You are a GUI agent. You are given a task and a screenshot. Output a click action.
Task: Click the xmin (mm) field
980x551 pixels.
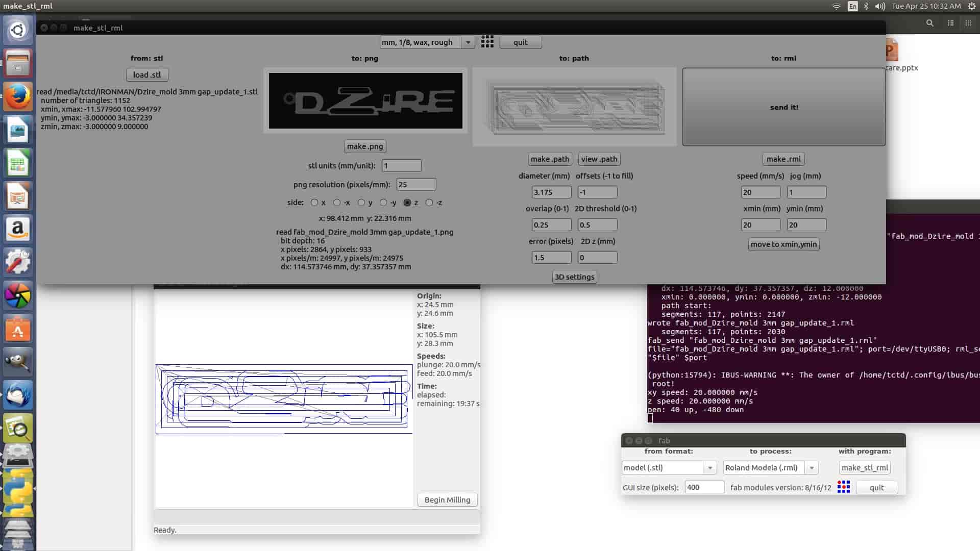point(761,225)
